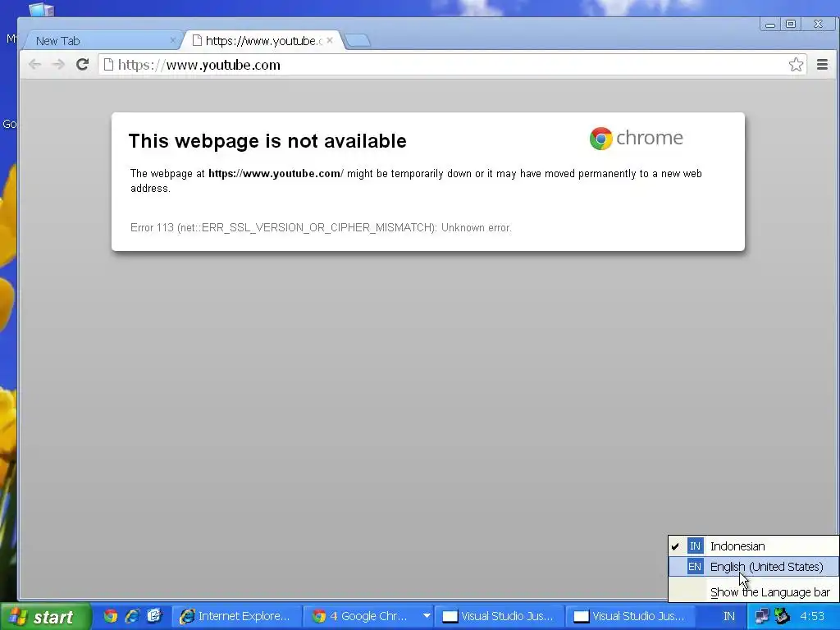Reload the page in Chrome
The height and width of the screenshot is (630, 840).
82,65
